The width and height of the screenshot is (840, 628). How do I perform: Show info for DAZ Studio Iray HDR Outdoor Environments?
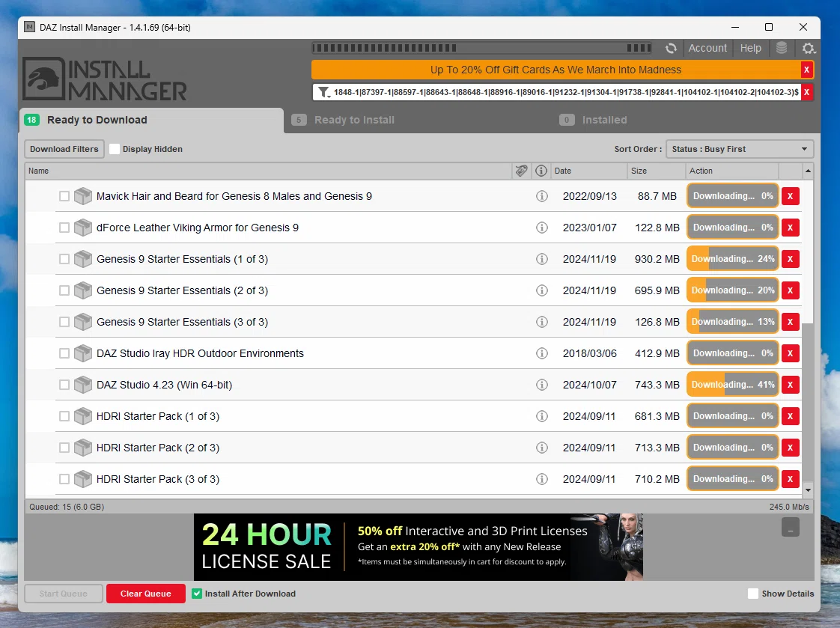[541, 353]
